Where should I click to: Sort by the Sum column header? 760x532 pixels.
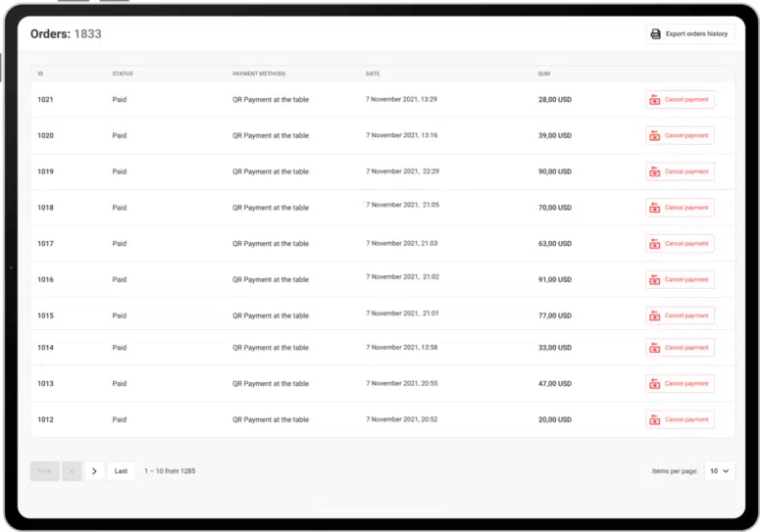[544, 73]
